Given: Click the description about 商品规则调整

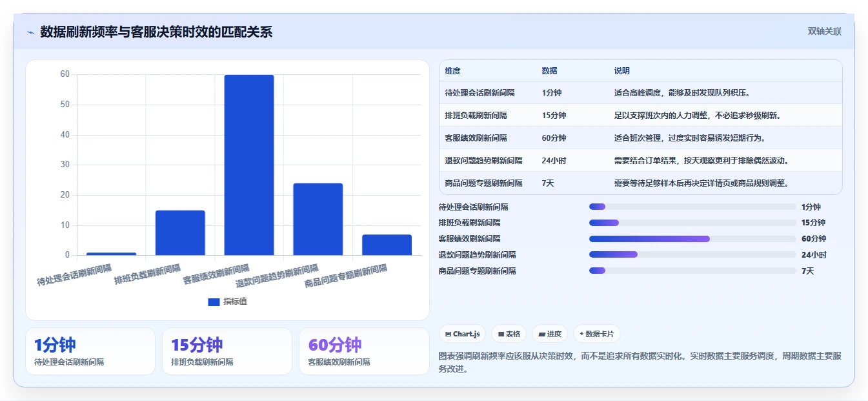Looking at the screenshot, I should click(x=701, y=183).
